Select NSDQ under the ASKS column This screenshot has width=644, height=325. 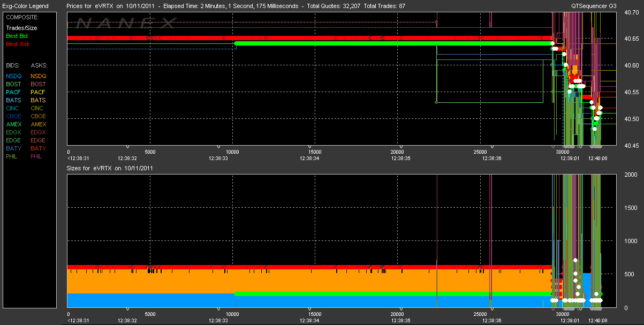pyautogui.click(x=39, y=76)
